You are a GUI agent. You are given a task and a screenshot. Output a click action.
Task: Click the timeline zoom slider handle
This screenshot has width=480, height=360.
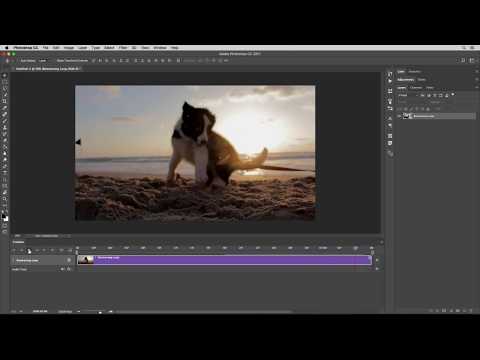pos(100,312)
